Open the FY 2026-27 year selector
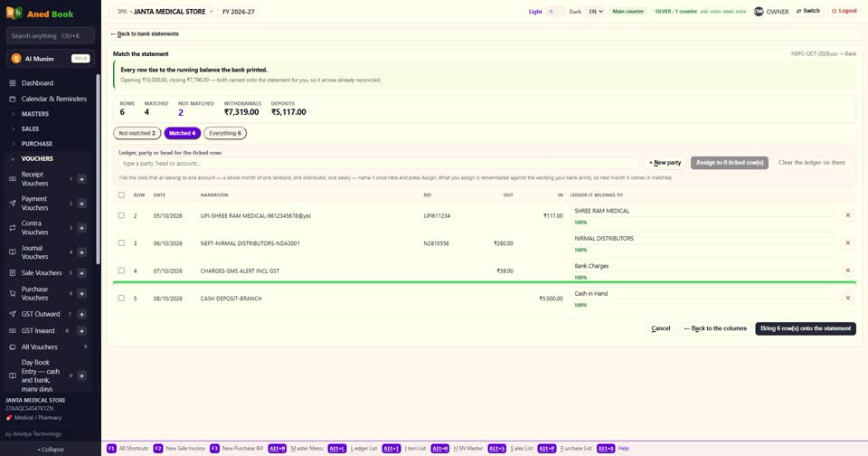Image resolution: width=868 pixels, height=456 pixels. [239, 11]
